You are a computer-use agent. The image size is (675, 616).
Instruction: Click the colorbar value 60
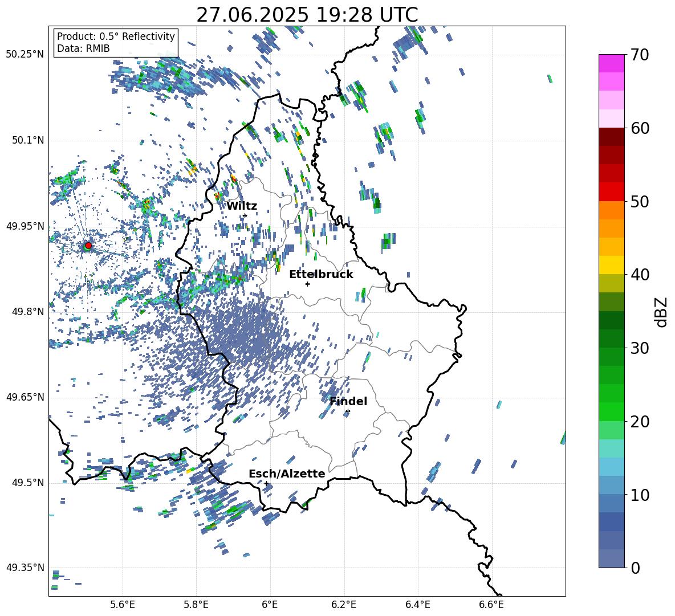click(640, 128)
